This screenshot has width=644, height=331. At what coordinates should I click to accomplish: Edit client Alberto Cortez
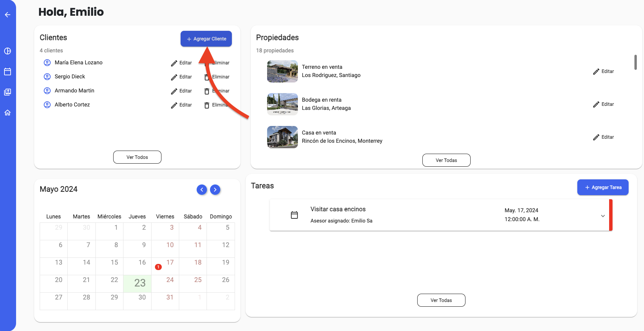[x=182, y=105]
